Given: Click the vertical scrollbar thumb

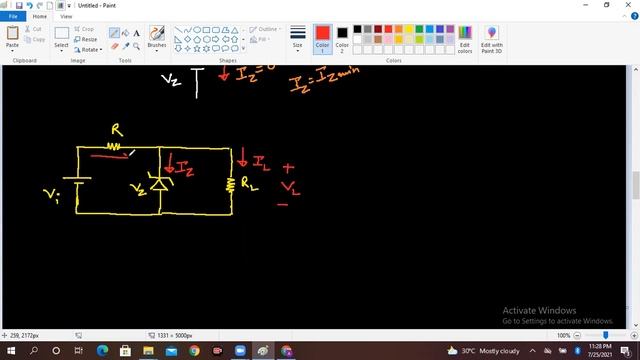Looking at the screenshot, I should click(x=636, y=184).
